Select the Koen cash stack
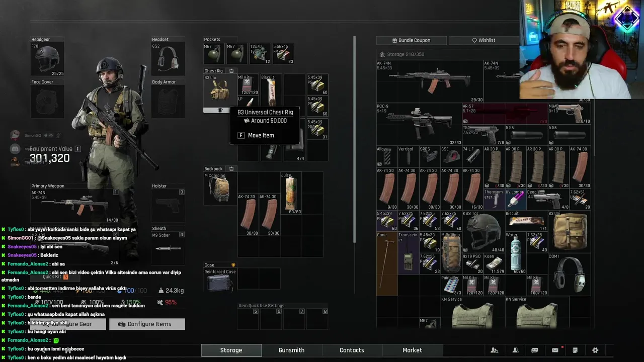This screenshot has width=644, height=362. (494, 263)
